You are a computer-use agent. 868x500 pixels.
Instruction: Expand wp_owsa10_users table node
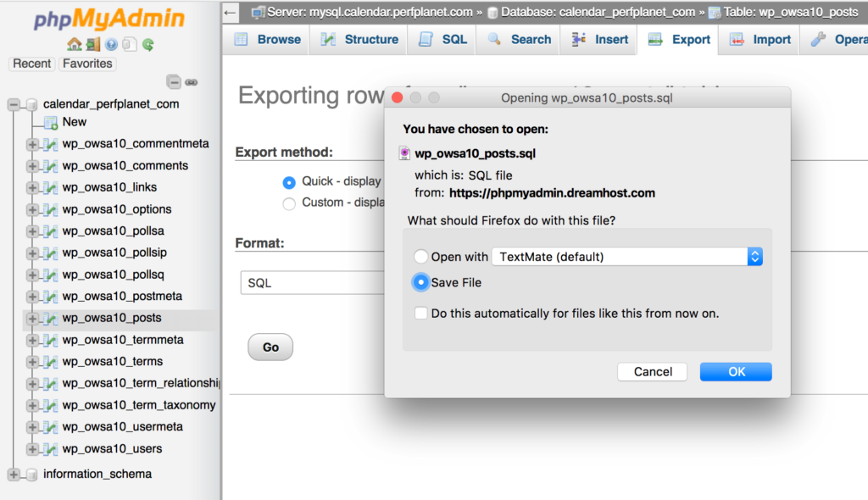click(x=32, y=449)
